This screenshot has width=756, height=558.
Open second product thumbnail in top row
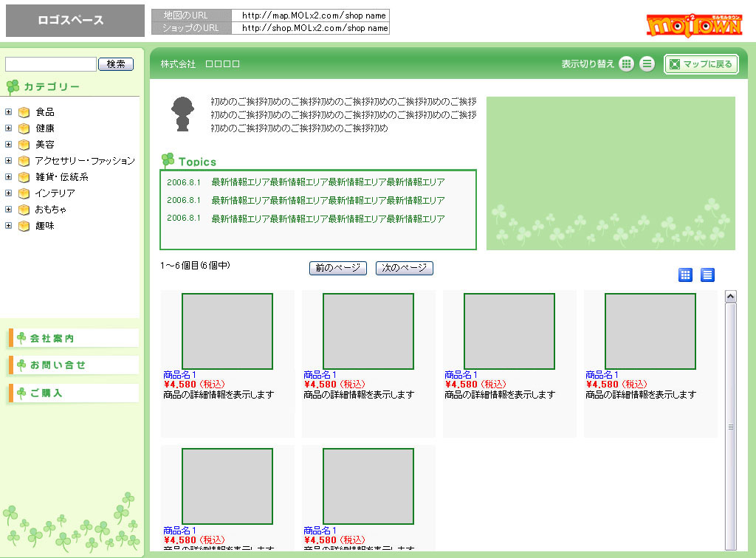point(368,331)
